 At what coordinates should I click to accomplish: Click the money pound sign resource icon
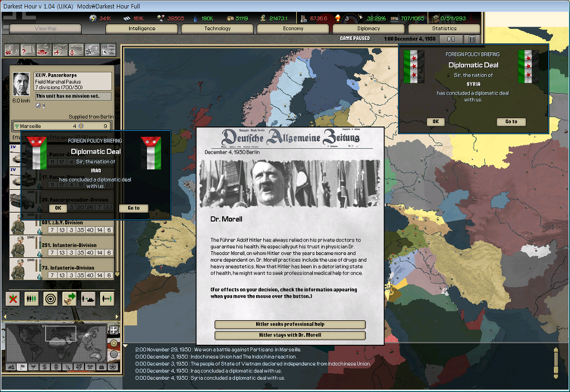(263, 18)
